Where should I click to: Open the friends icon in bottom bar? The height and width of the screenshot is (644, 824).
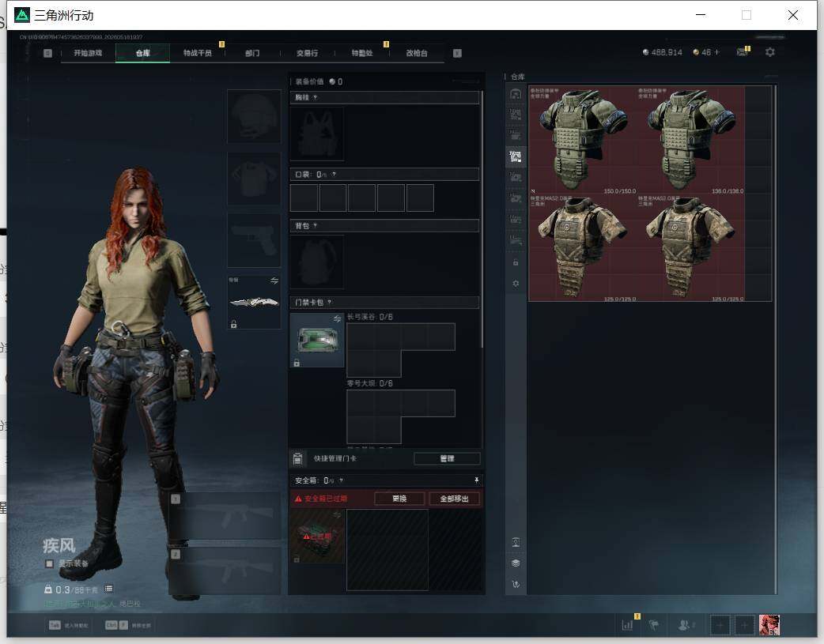(686, 625)
